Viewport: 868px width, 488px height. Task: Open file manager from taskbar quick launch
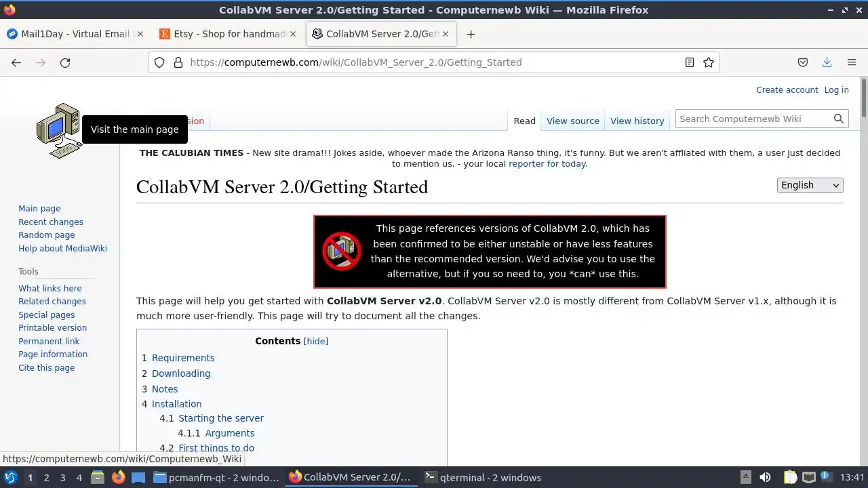point(97,477)
